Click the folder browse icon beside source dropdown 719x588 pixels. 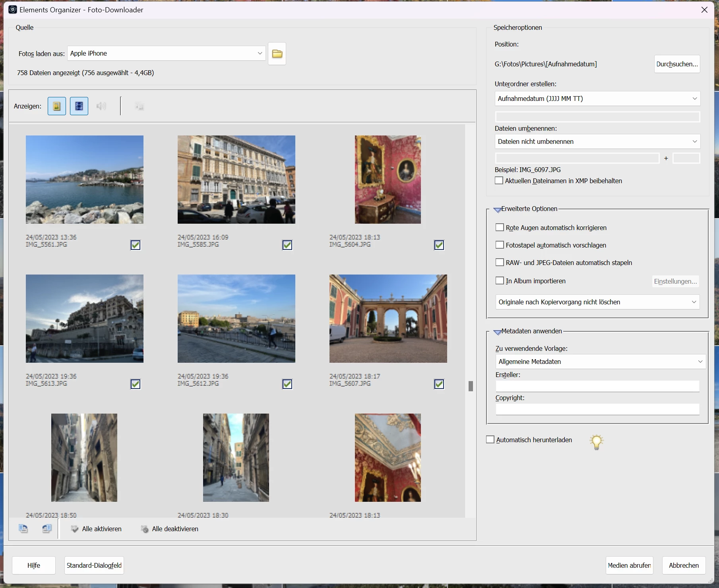[x=277, y=54]
